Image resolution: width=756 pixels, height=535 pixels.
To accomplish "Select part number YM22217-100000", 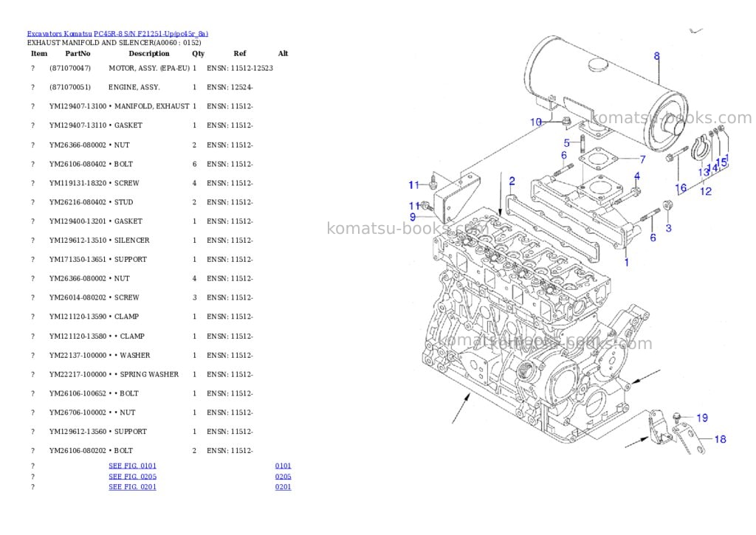I will point(78,374).
